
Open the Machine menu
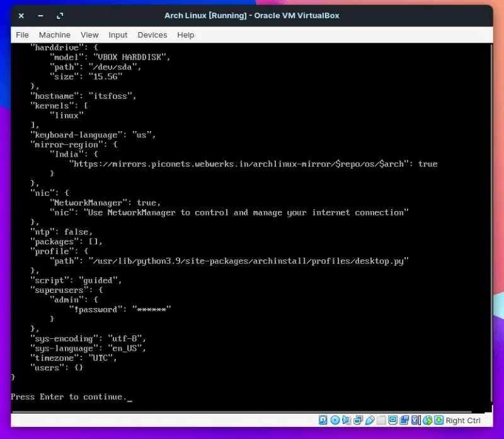55,35
